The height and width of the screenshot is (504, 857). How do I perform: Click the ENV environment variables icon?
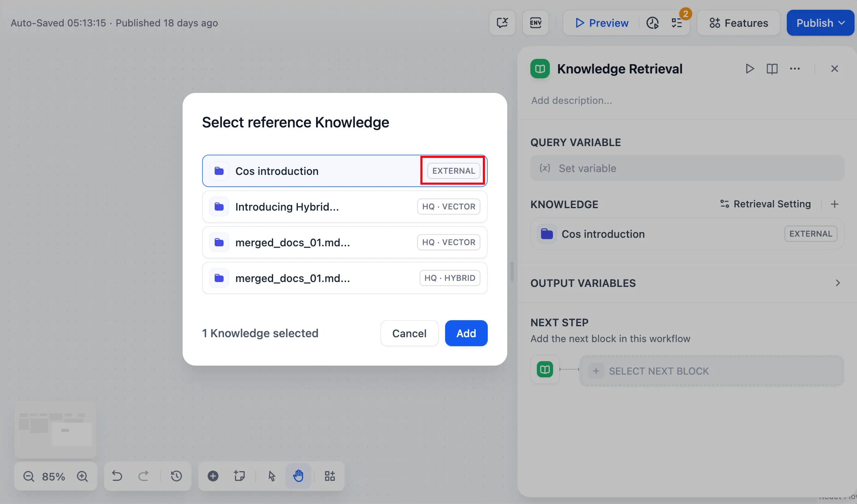[x=535, y=23]
